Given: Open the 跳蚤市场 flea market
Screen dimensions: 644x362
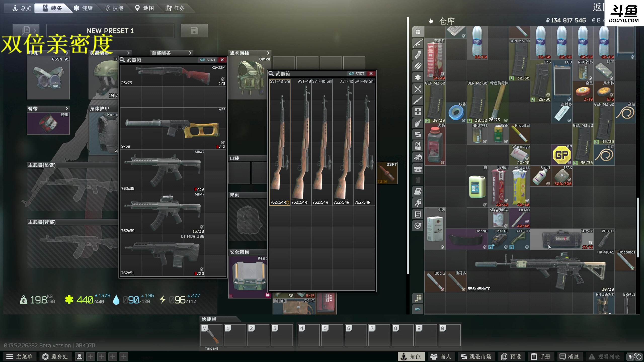Looking at the screenshot, I should pos(476,356).
